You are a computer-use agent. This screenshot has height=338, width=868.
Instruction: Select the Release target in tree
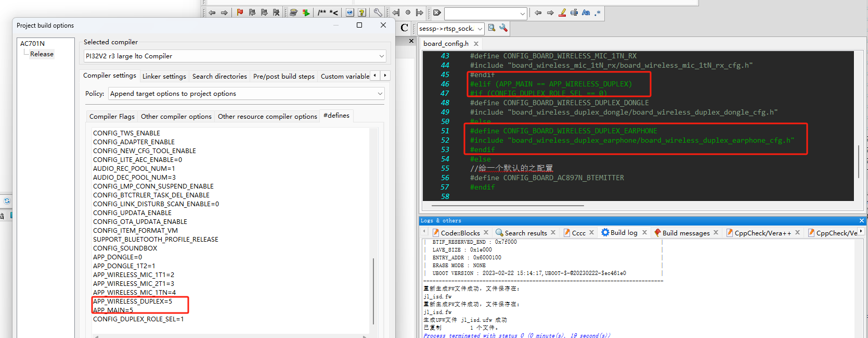(x=42, y=54)
